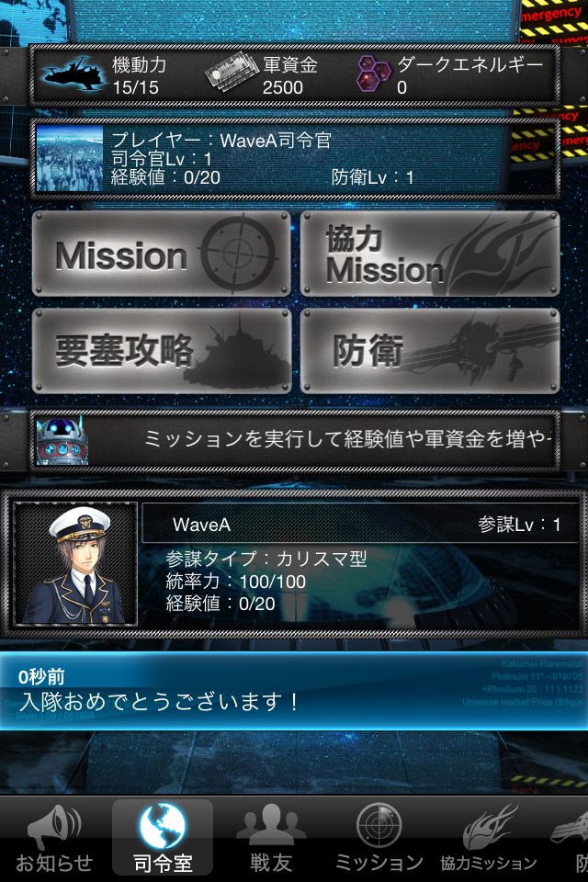The image size is (588, 882).
Task: Open the 協力 Mission button
Action: click(x=430, y=254)
